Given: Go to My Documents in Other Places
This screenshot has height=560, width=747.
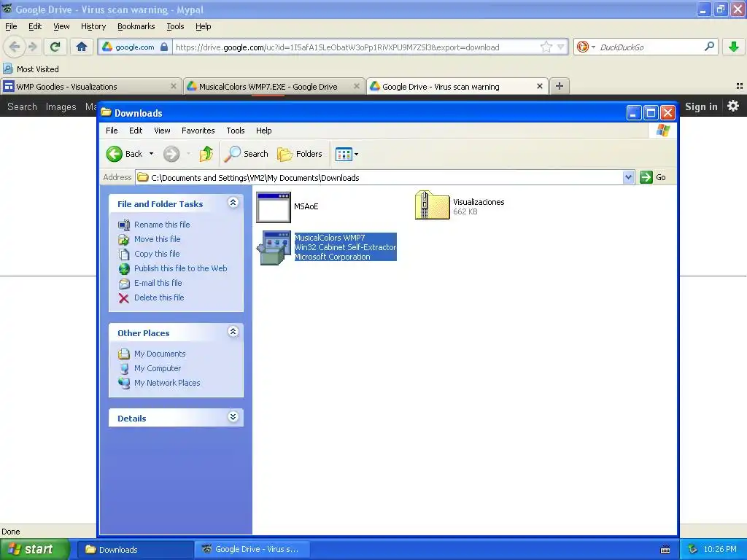Looking at the screenshot, I should point(160,354).
